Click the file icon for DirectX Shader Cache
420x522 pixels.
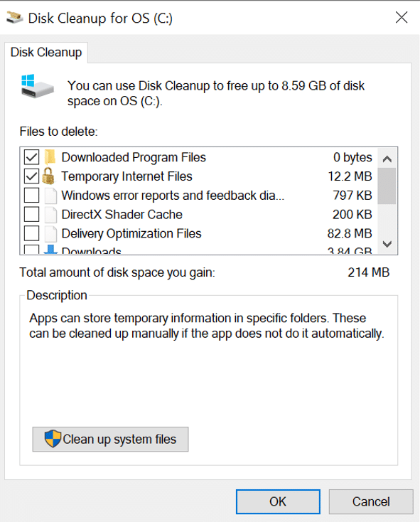50,214
